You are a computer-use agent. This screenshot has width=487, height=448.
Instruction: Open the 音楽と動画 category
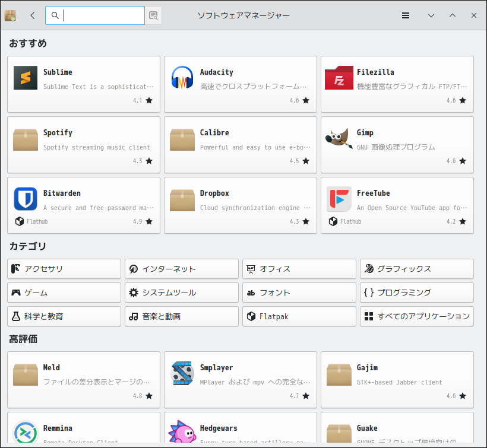182,316
